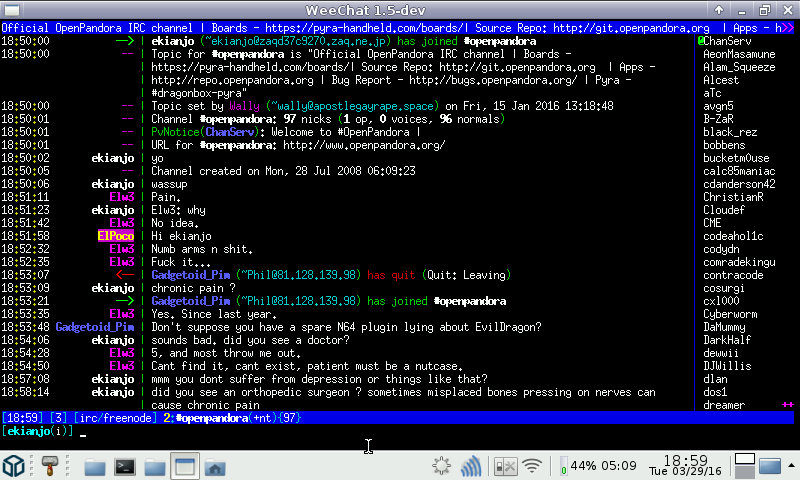
Task: Open the http://www.openpandora.org/ link
Action: 364,145
